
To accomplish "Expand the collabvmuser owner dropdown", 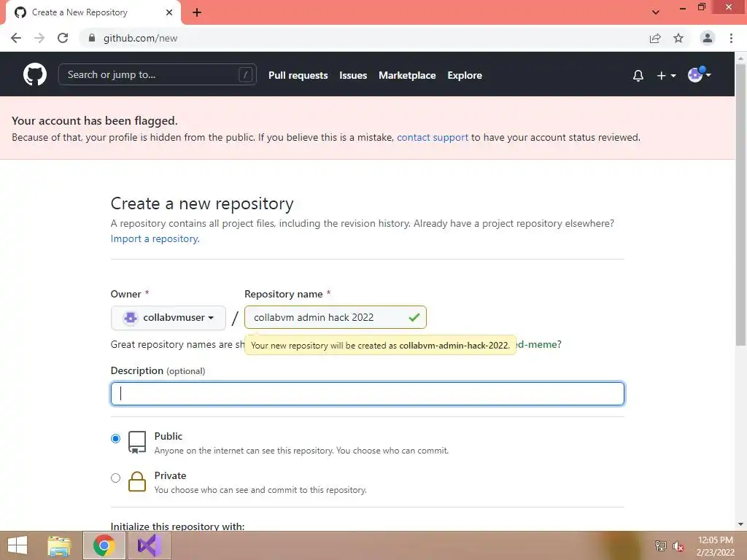I will 169,318.
